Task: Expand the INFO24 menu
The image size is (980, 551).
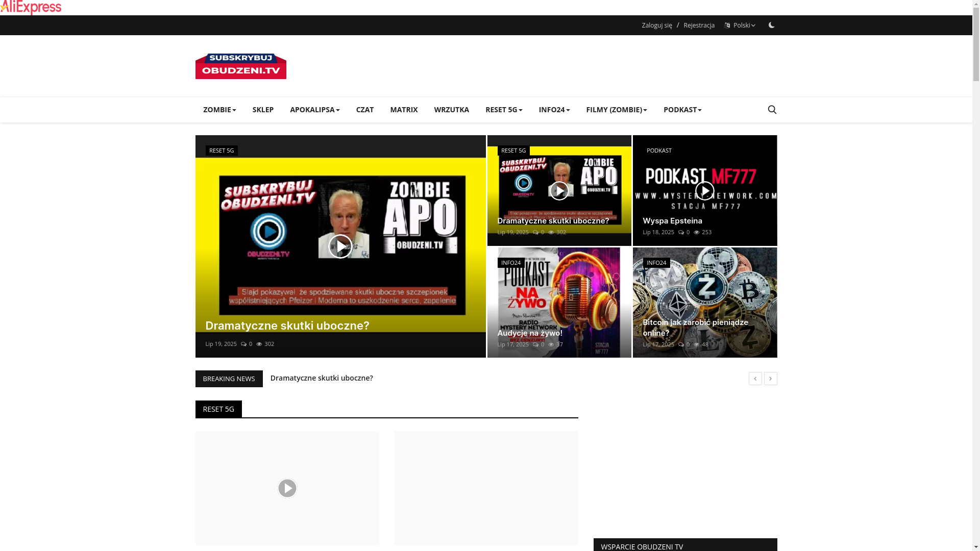Action: [554, 110]
